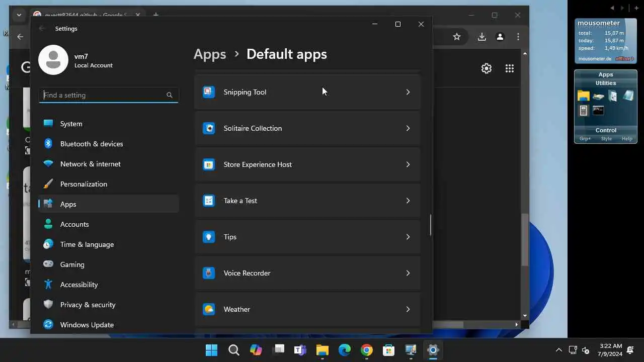The image size is (644, 362).
Task: Click Help in the Control gadget
Action: coord(627,139)
